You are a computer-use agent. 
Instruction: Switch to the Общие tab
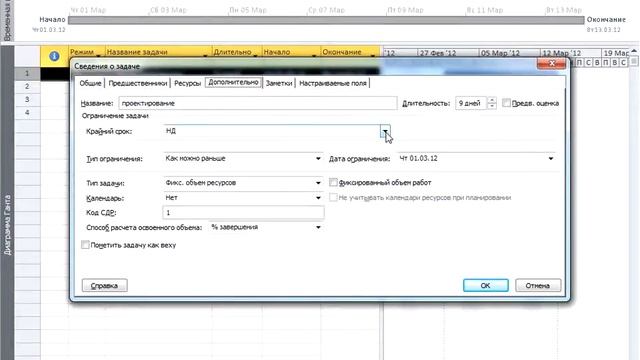pos(90,83)
